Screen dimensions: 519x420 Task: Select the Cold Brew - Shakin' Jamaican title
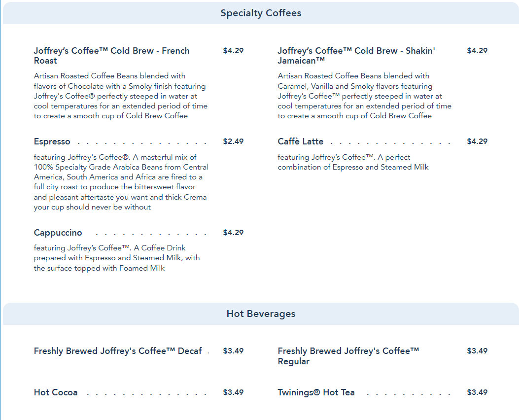pyautogui.click(x=356, y=56)
